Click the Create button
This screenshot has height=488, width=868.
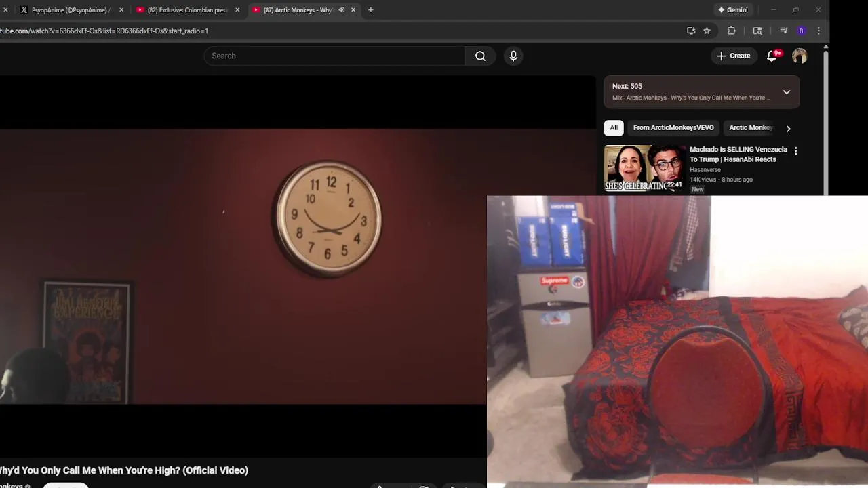point(734,56)
